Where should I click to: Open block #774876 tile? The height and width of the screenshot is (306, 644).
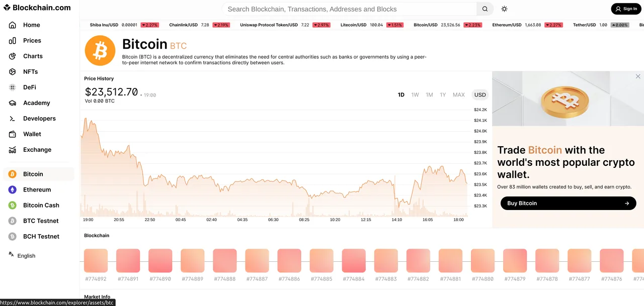pyautogui.click(x=611, y=261)
